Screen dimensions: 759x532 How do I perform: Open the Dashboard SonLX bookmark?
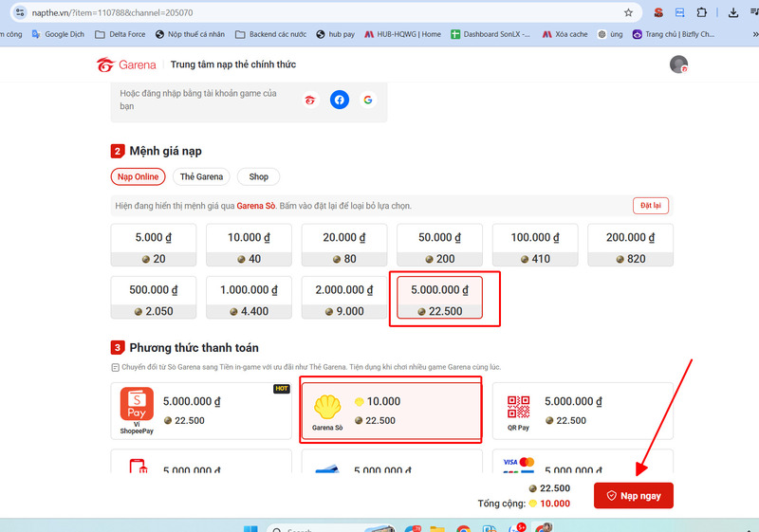coord(491,34)
